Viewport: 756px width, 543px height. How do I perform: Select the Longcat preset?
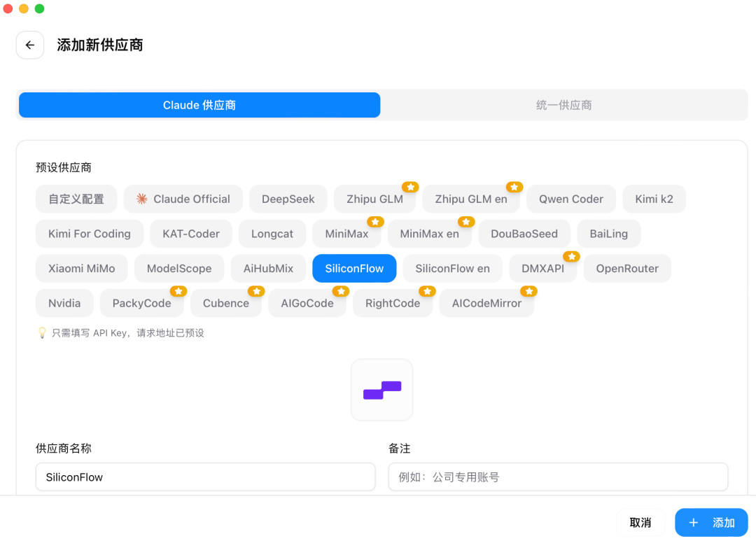272,234
